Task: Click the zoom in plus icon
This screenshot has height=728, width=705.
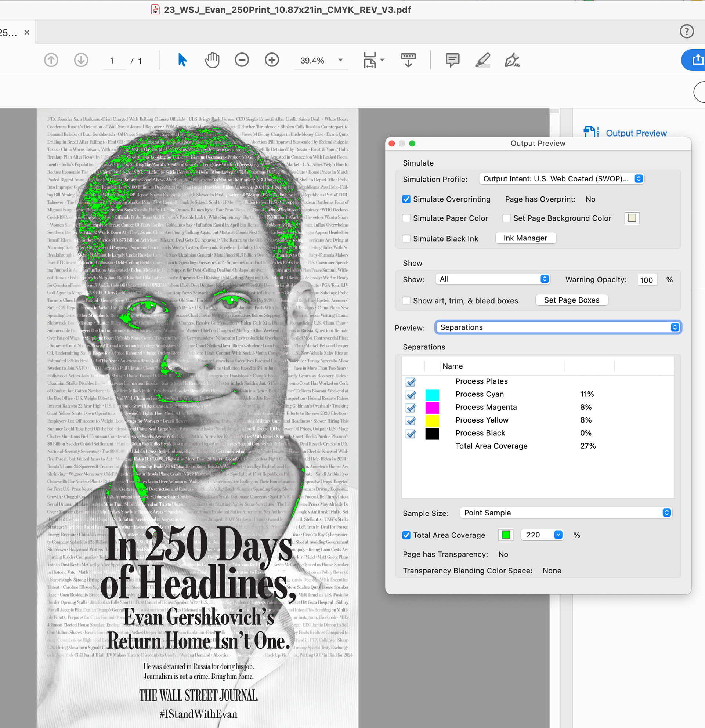Action: (x=272, y=60)
